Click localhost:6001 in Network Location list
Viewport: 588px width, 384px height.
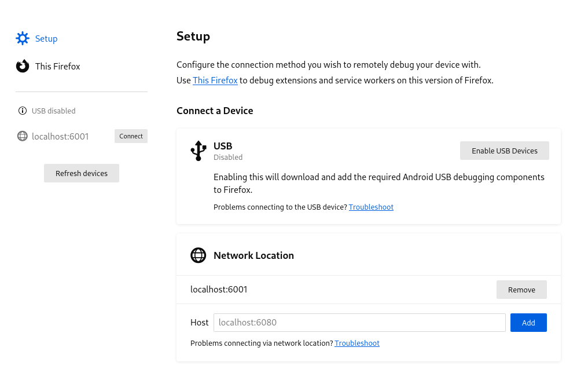click(219, 290)
